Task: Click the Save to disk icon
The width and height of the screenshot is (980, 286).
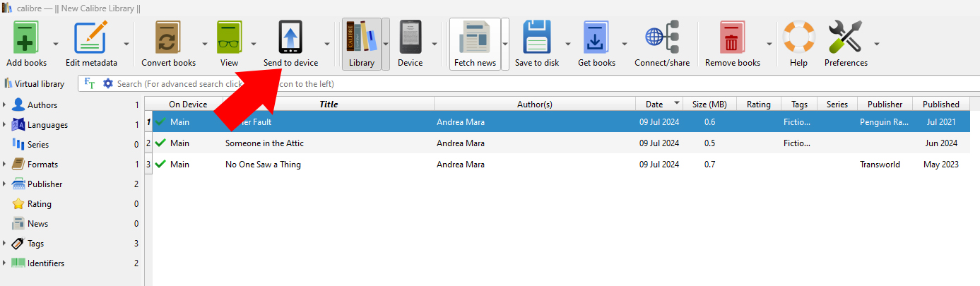Action: coord(536,38)
